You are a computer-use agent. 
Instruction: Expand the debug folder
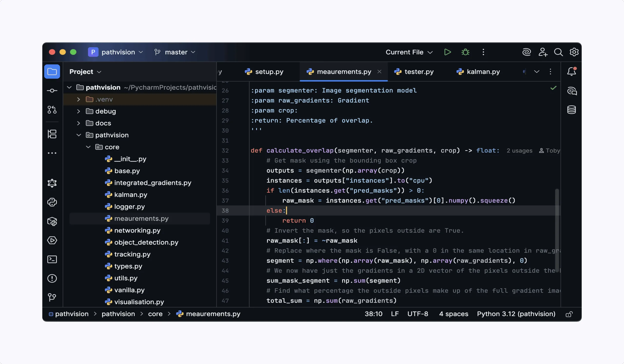click(78, 111)
